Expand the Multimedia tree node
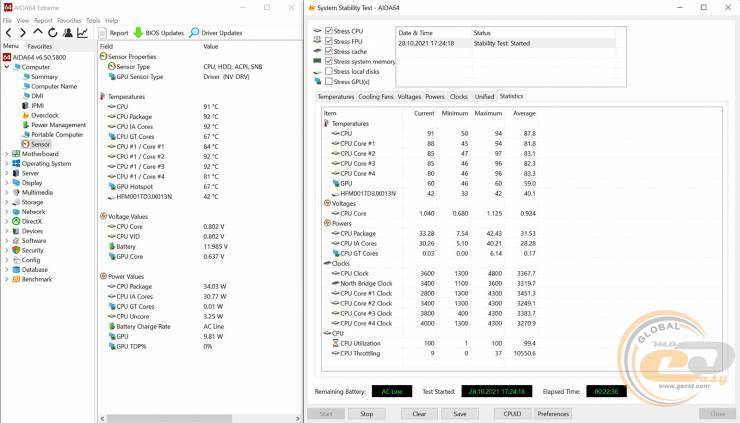Image resolution: width=740 pixels, height=423 pixels. (x=7, y=193)
